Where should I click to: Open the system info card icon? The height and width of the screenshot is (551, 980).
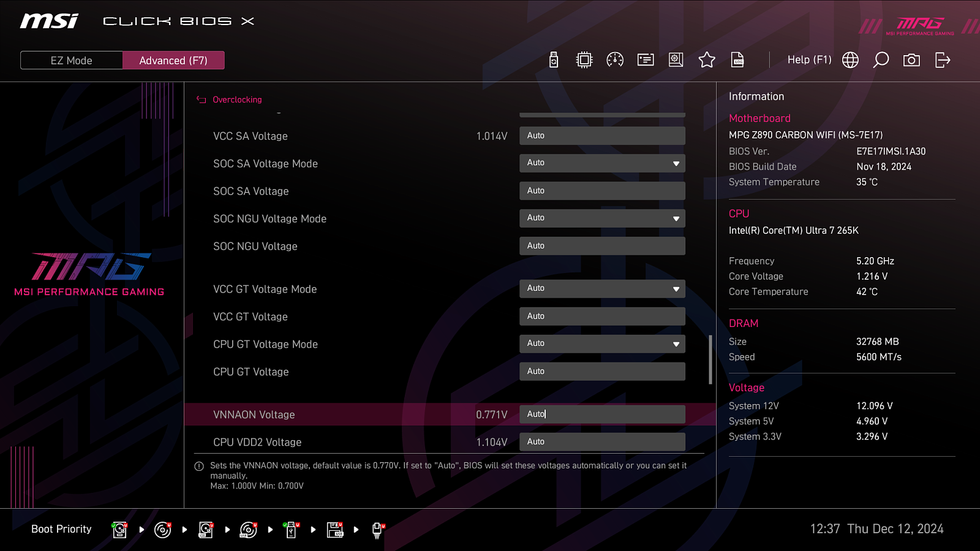coord(646,60)
